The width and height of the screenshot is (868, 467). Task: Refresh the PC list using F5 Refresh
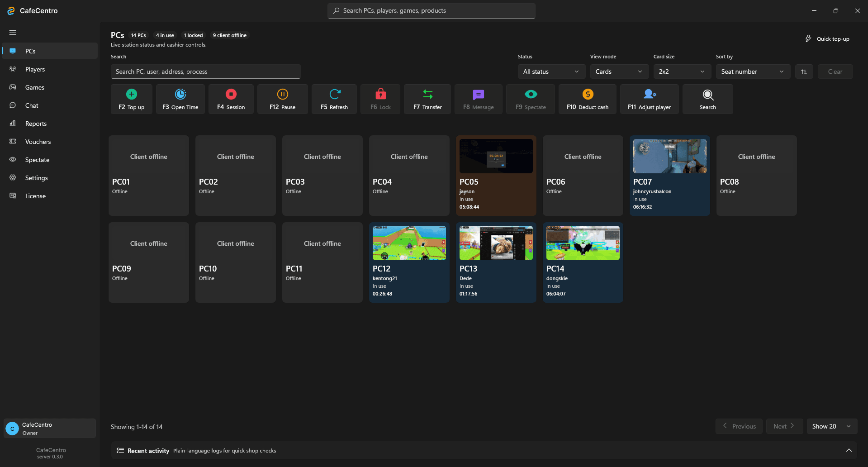click(334, 99)
